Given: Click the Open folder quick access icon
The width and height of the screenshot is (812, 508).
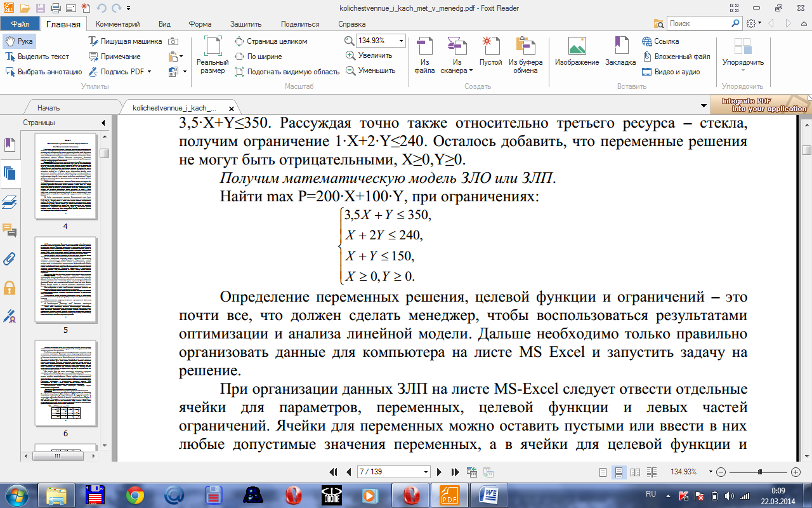Looking at the screenshot, I should pyautogui.click(x=23, y=8).
